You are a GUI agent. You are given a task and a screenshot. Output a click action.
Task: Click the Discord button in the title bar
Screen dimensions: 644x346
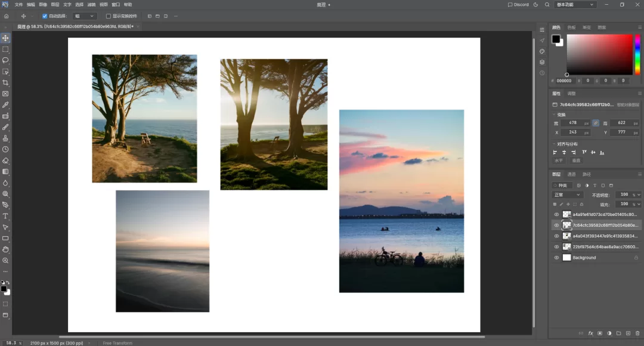point(518,5)
